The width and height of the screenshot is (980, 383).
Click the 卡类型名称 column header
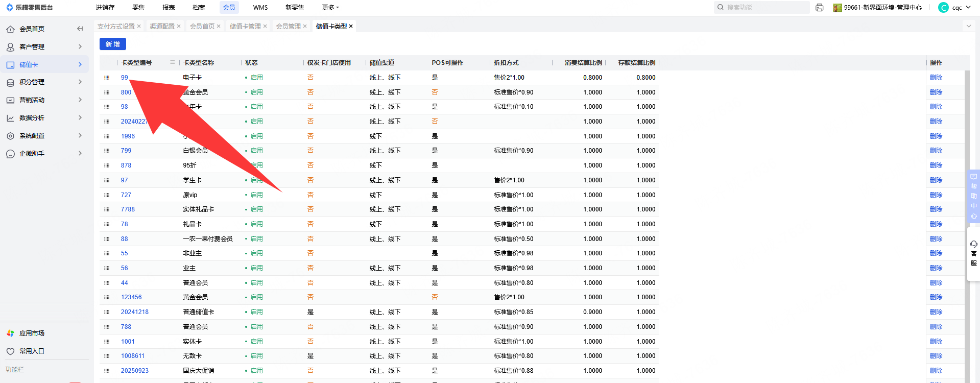point(199,63)
